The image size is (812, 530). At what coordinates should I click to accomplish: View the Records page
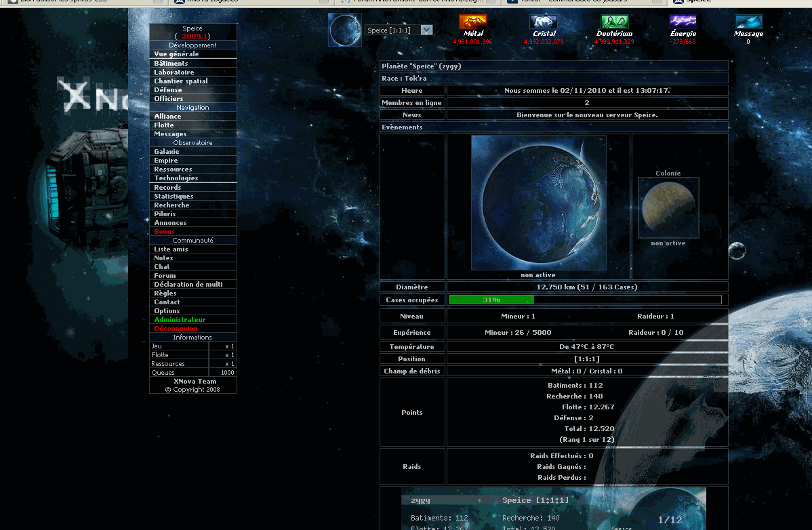(167, 187)
